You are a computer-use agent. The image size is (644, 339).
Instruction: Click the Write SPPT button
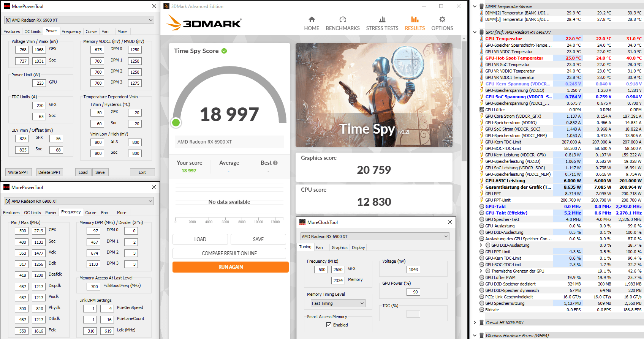18,172
